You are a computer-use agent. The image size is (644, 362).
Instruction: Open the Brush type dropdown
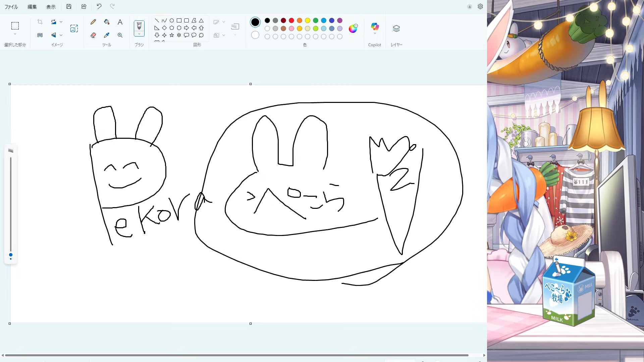click(x=139, y=34)
